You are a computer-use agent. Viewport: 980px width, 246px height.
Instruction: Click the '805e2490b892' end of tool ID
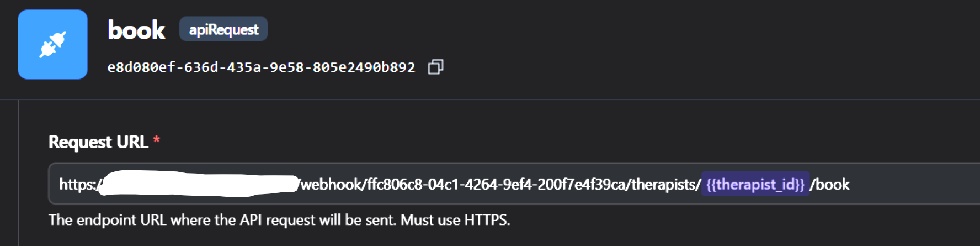coord(364,67)
